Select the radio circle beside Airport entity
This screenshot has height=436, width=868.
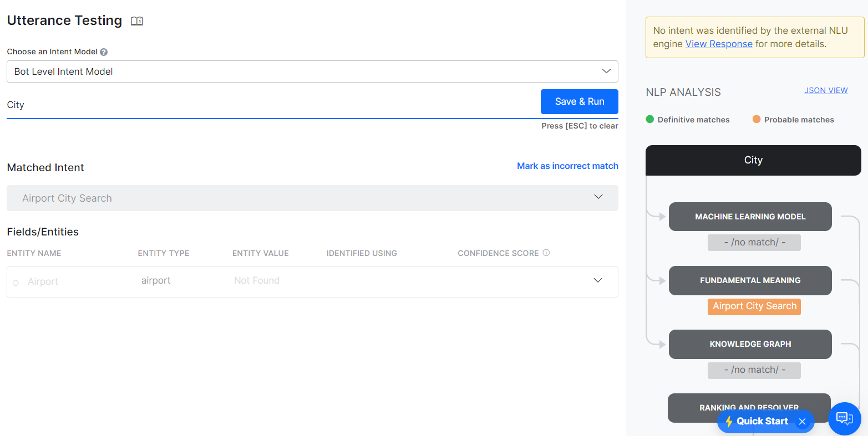(x=16, y=283)
